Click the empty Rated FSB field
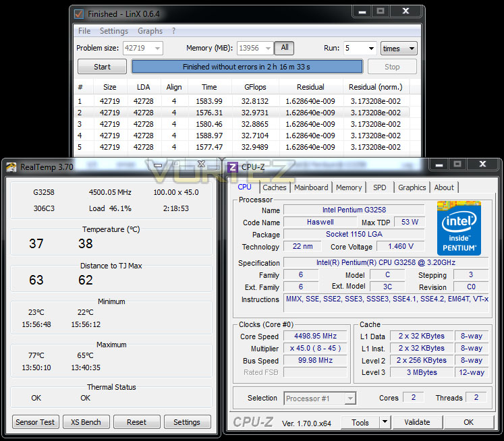 coord(315,372)
